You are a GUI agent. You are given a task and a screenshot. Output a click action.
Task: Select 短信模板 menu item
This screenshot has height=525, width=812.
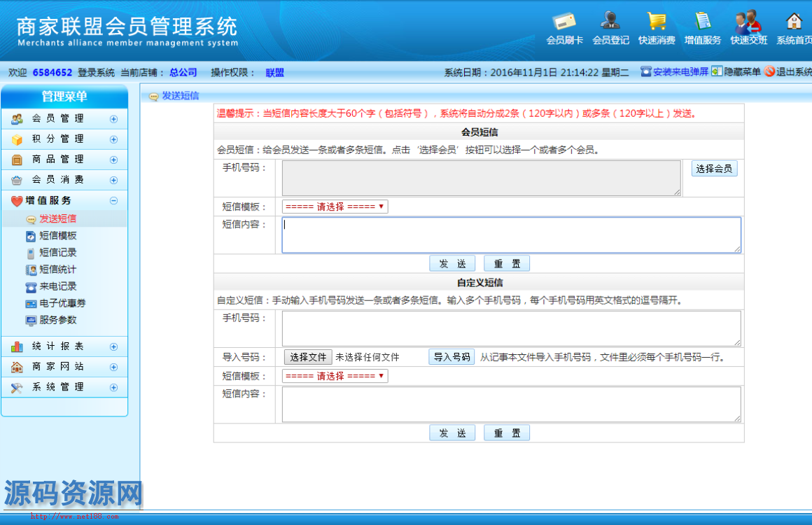58,236
